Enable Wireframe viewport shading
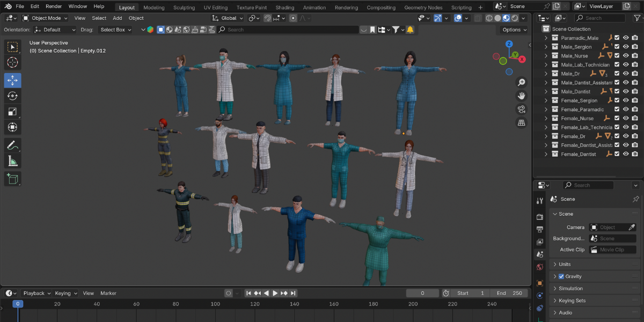 tap(489, 18)
